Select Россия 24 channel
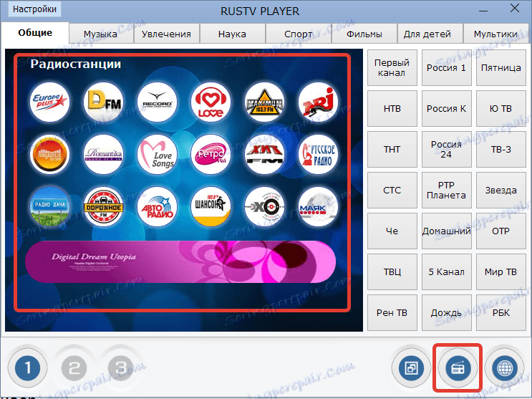This screenshot has width=532, height=399. coord(446,149)
